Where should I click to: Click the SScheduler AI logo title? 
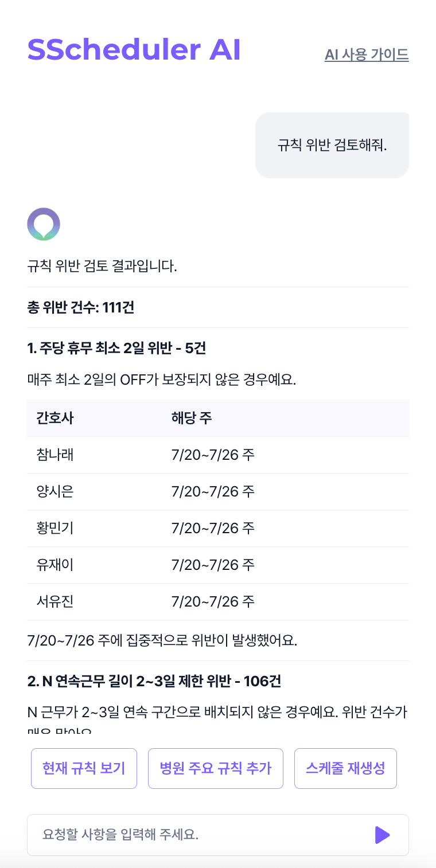point(134,50)
